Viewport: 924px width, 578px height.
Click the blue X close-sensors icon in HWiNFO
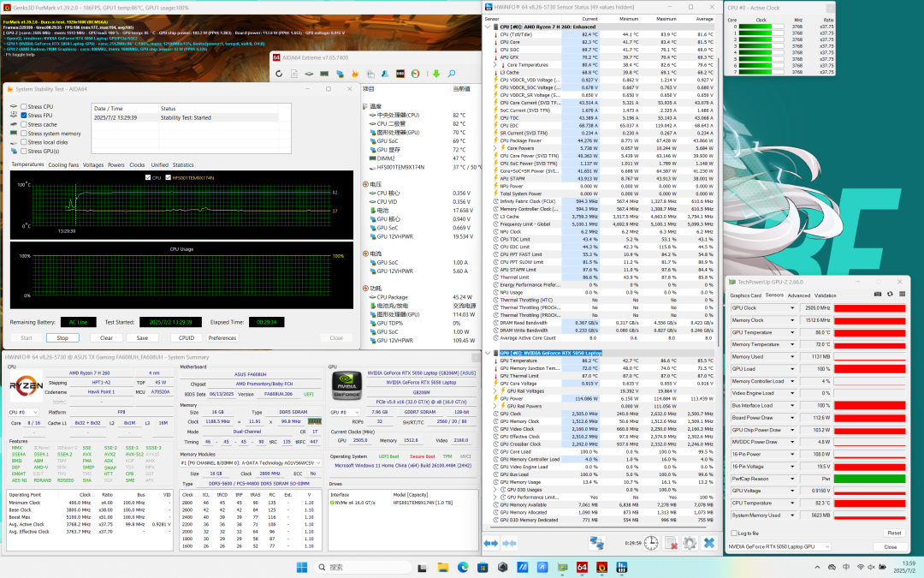click(709, 543)
